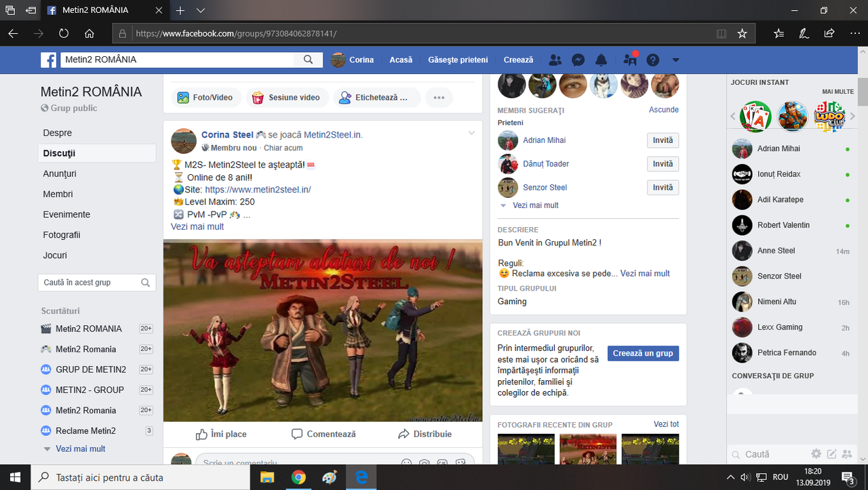
Task: Refresh the page in the browser
Action: click(x=64, y=33)
